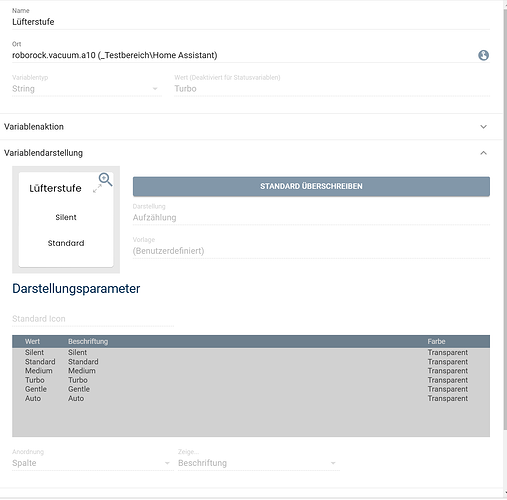507x500 pixels.
Task: Click the location picker icon beside Ort field
Action: (483, 55)
